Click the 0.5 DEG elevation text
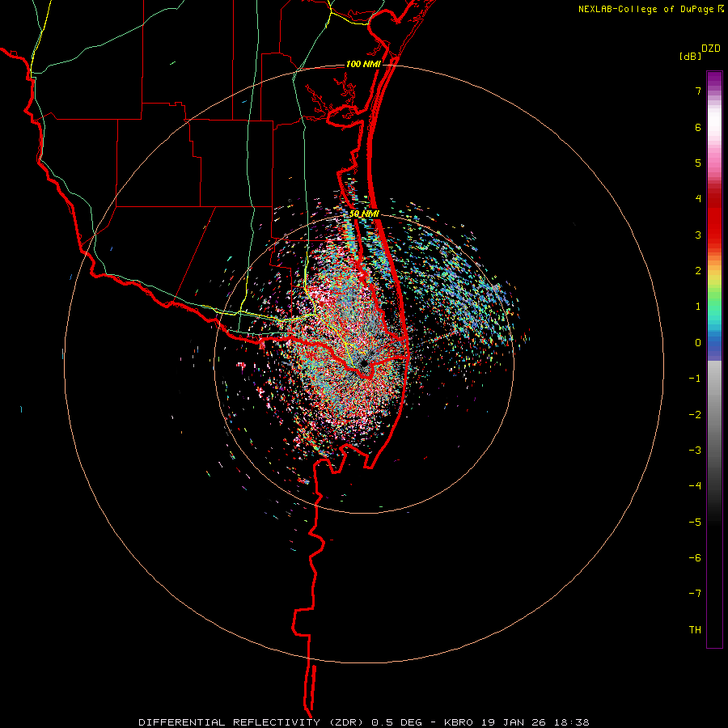 [x=396, y=722]
